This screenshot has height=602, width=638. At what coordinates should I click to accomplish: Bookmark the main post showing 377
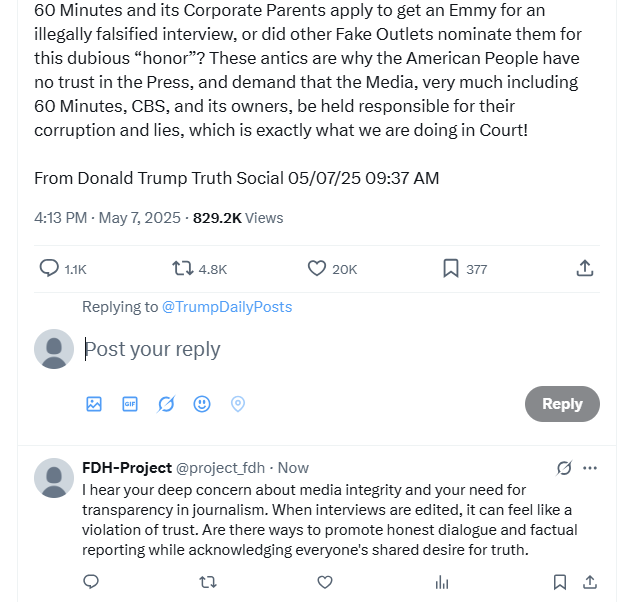click(451, 268)
